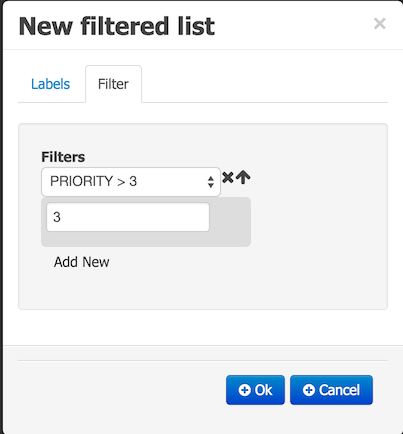Open the PRIORITY > 3 filter dropdown
This screenshot has width=403, height=434.
click(x=131, y=182)
